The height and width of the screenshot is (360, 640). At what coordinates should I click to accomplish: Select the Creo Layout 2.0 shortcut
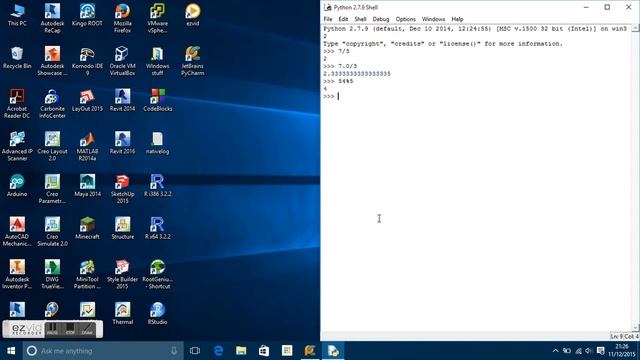[52, 146]
